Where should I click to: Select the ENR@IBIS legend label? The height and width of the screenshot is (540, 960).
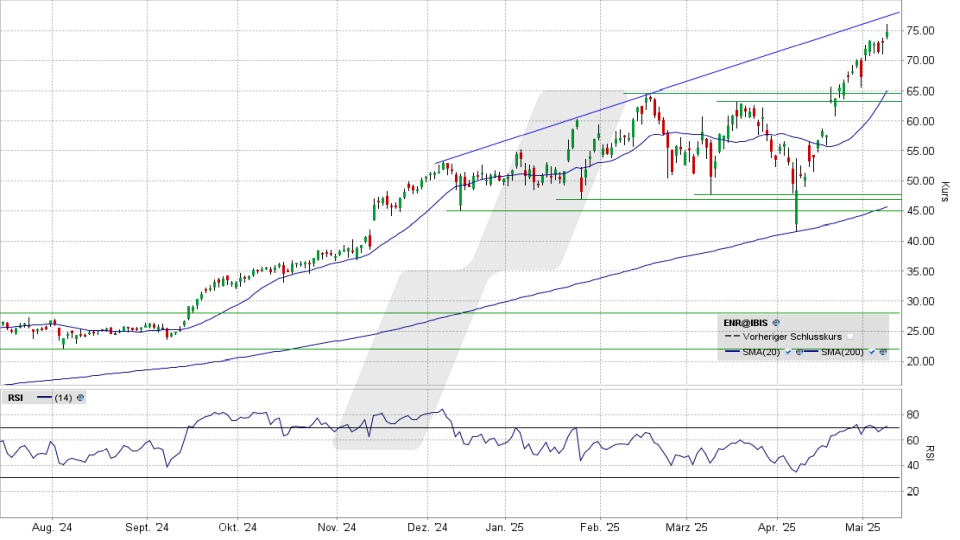745,323
